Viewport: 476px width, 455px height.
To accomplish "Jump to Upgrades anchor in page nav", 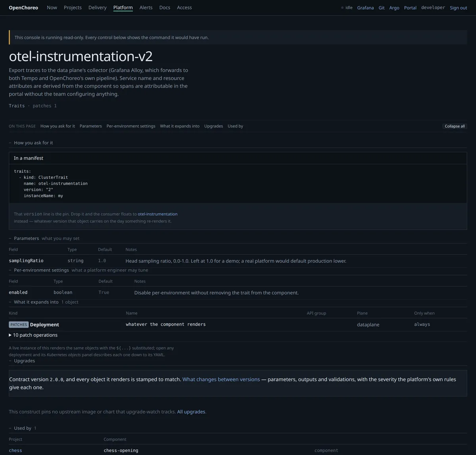I will pos(213,126).
